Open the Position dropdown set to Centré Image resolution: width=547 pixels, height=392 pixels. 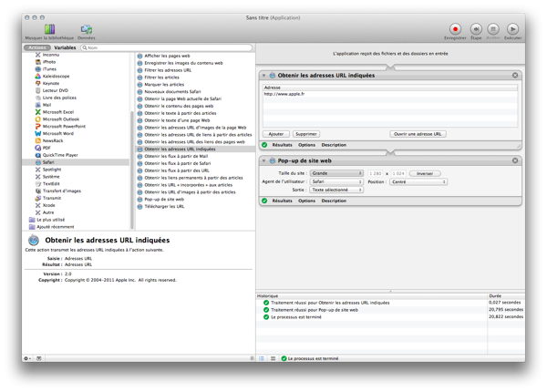tap(418, 181)
